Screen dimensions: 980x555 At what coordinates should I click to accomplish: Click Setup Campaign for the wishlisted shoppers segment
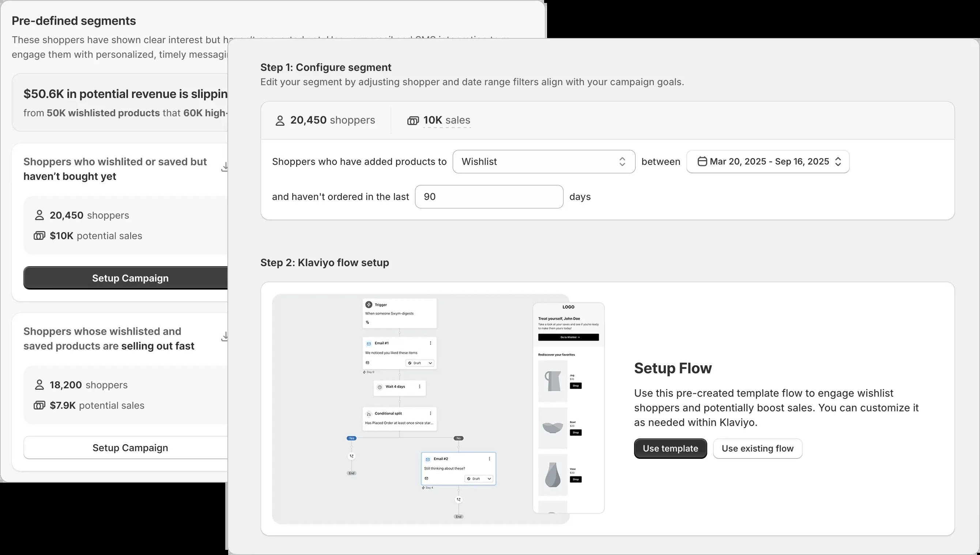click(130, 278)
